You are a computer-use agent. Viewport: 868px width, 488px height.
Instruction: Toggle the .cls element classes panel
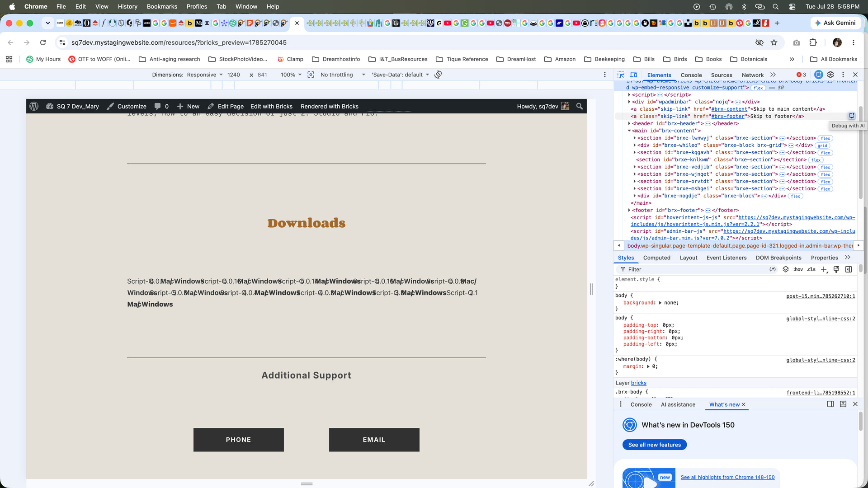point(811,269)
